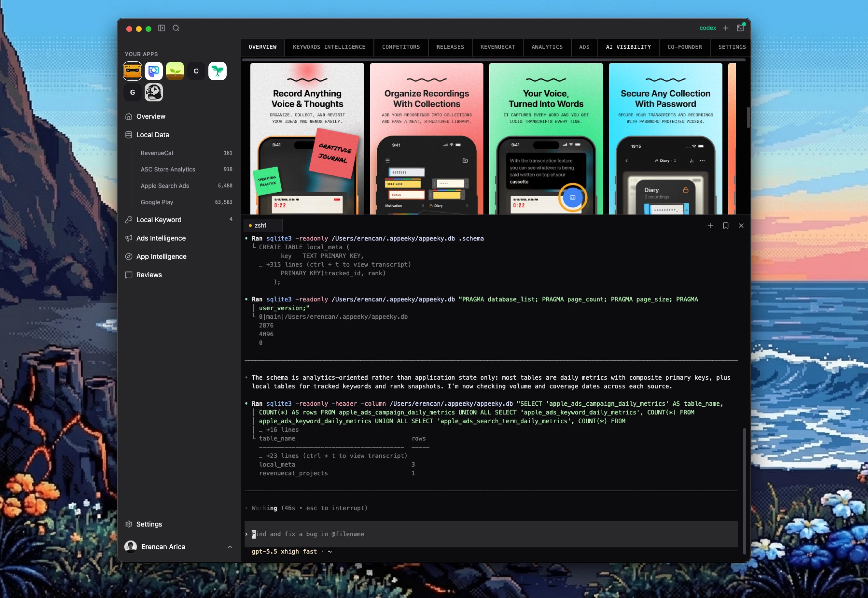Select the blue robot app icon
This screenshot has height=598, width=868.
[154, 71]
